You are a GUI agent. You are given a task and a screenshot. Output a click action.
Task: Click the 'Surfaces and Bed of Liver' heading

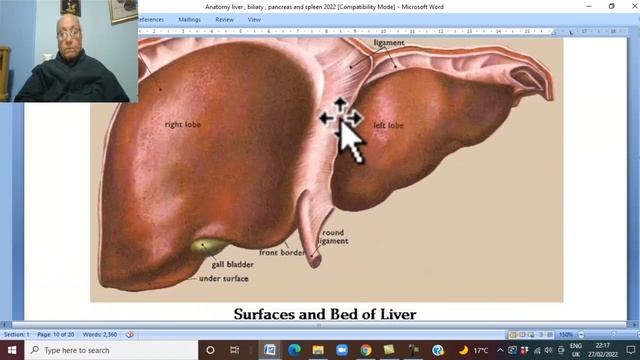click(x=325, y=314)
